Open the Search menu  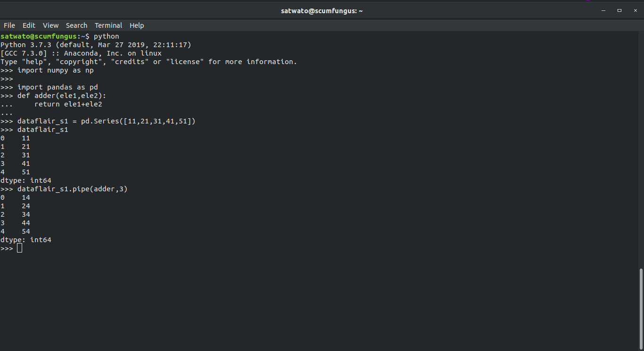(76, 25)
